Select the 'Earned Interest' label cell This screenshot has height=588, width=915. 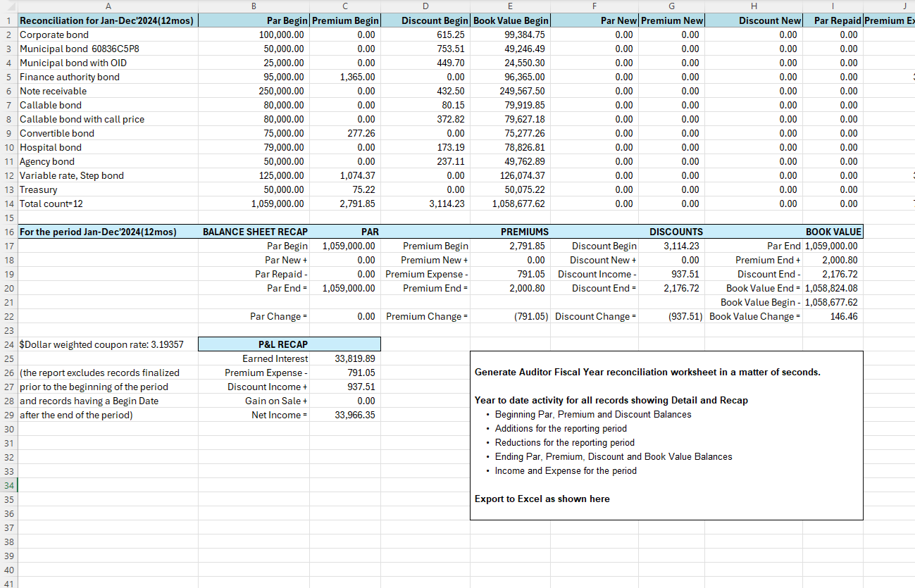[254, 358]
